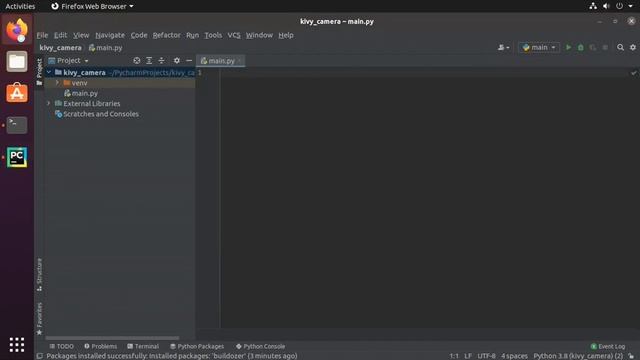Change LF line separator in status bar
This screenshot has height=360, width=640.
468,356
